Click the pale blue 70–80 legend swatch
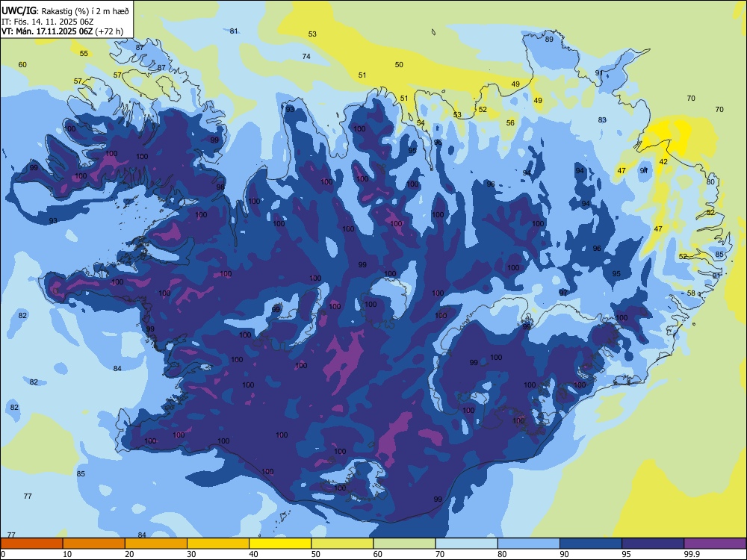The width and height of the screenshot is (747, 560). 466,544
